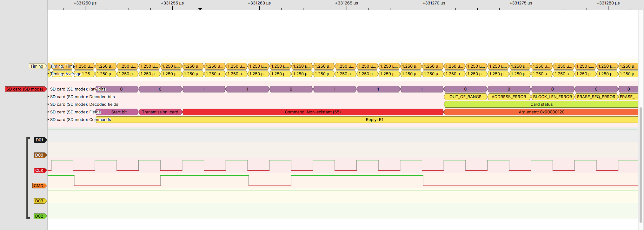Image resolution: width=644 pixels, height=230 pixels.
Task: Select the CLK channel label
Action: (x=40, y=171)
